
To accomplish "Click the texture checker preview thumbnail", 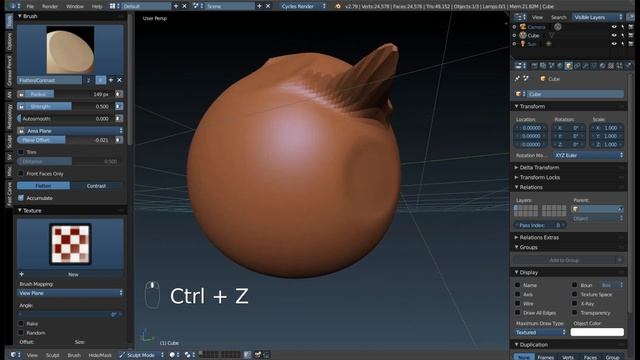I will click(70, 244).
